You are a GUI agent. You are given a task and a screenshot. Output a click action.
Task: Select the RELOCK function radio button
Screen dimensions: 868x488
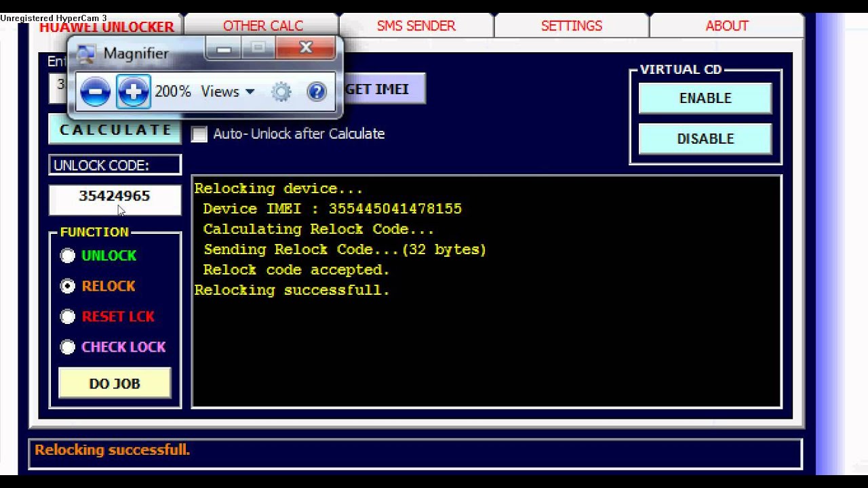point(67,286)
